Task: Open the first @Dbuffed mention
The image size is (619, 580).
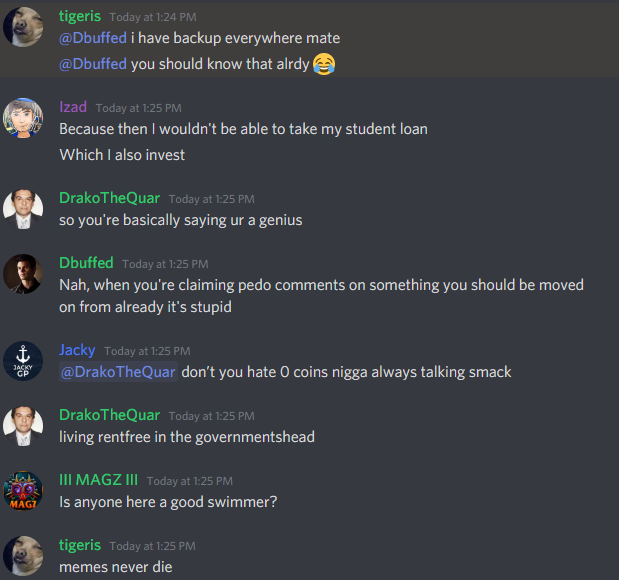Action: (x=93, y=38)
